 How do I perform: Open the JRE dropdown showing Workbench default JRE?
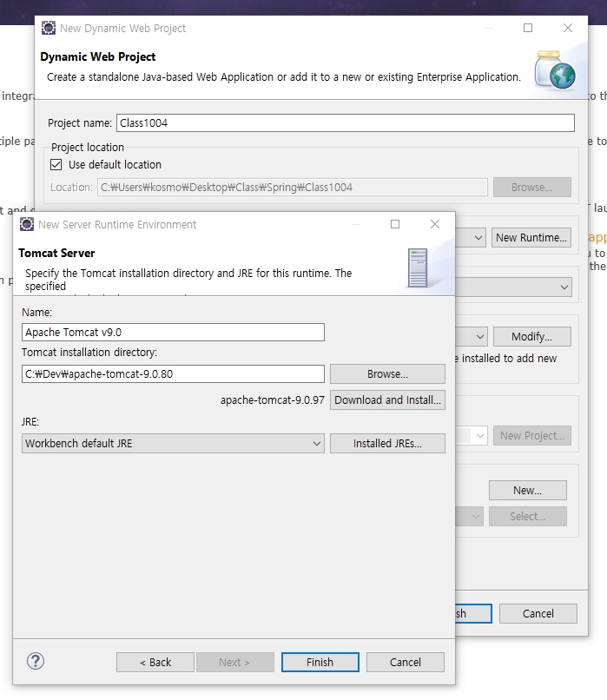[173, 443]
